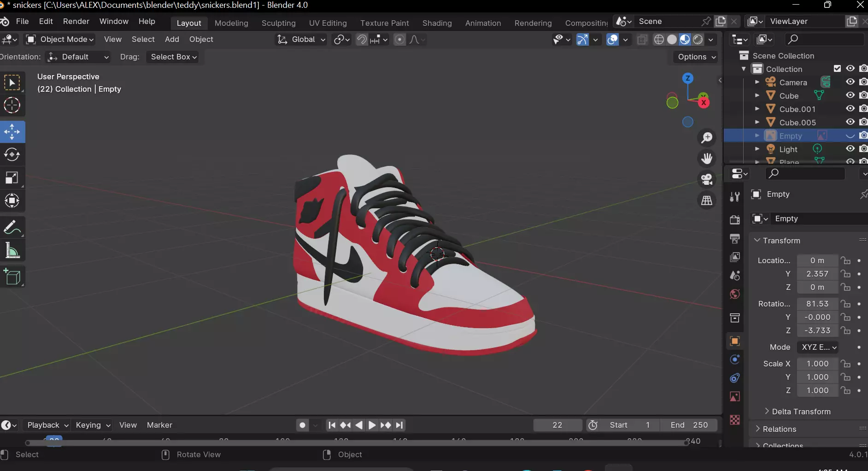This screenshot has width=868, height=471.
Task: Select solid viewport shading
Action: tap(672, 40)
